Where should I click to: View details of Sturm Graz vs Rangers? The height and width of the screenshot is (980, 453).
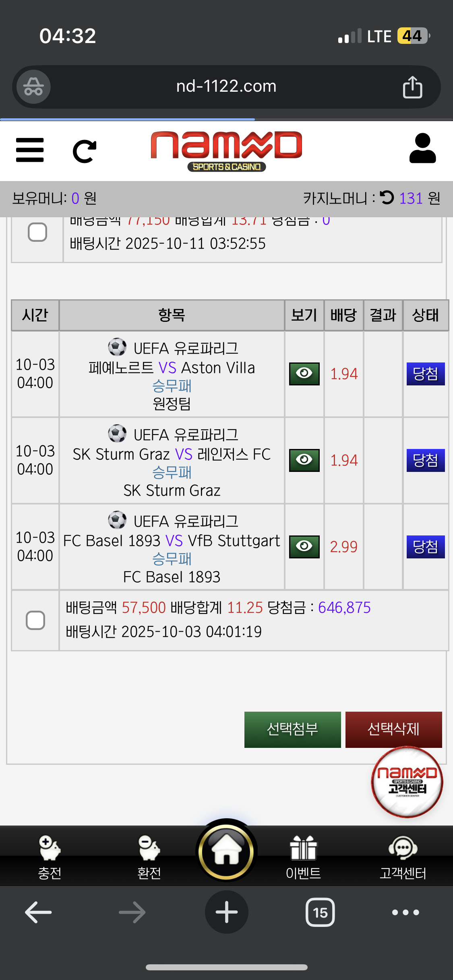304,460
